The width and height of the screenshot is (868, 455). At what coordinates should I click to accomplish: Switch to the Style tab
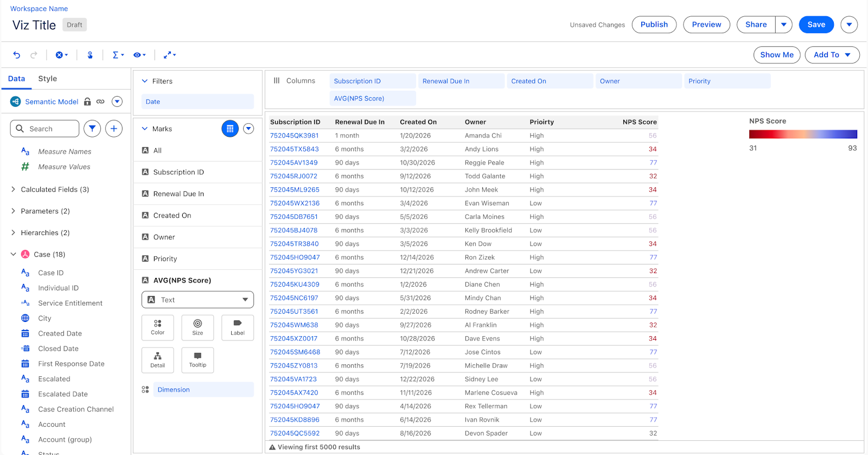47,79
